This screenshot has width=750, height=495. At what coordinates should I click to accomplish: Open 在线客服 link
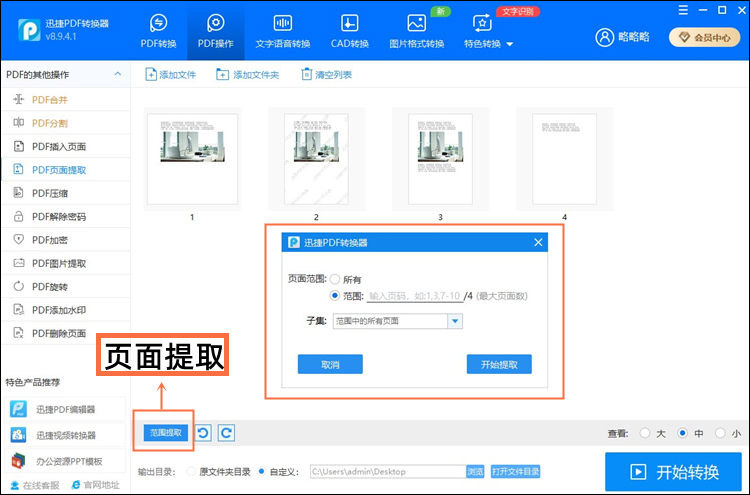35,485
